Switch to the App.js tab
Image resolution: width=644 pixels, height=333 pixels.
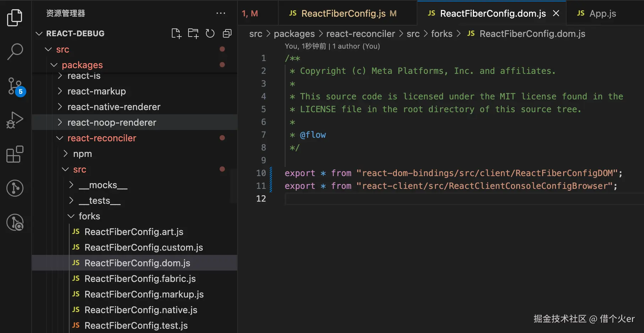[602, 13]
